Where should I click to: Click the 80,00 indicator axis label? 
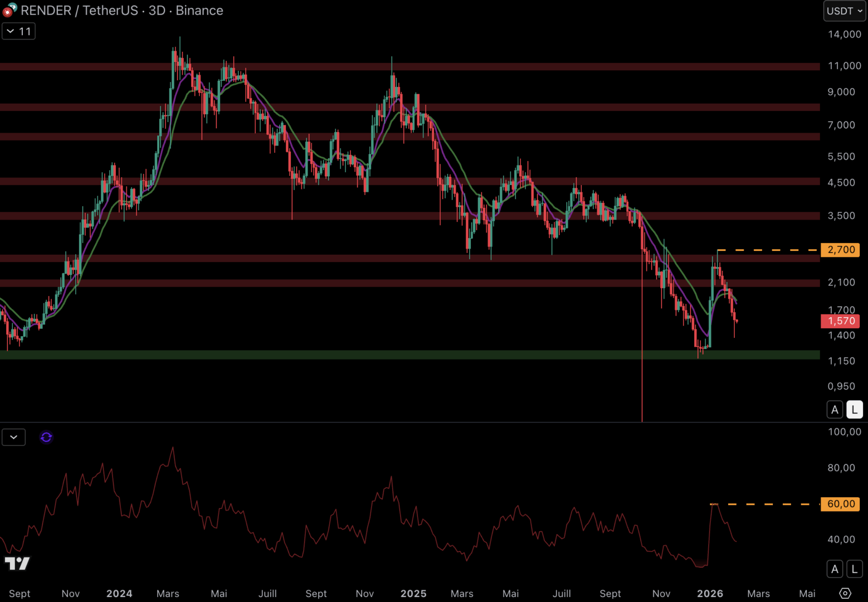(841, 468)
